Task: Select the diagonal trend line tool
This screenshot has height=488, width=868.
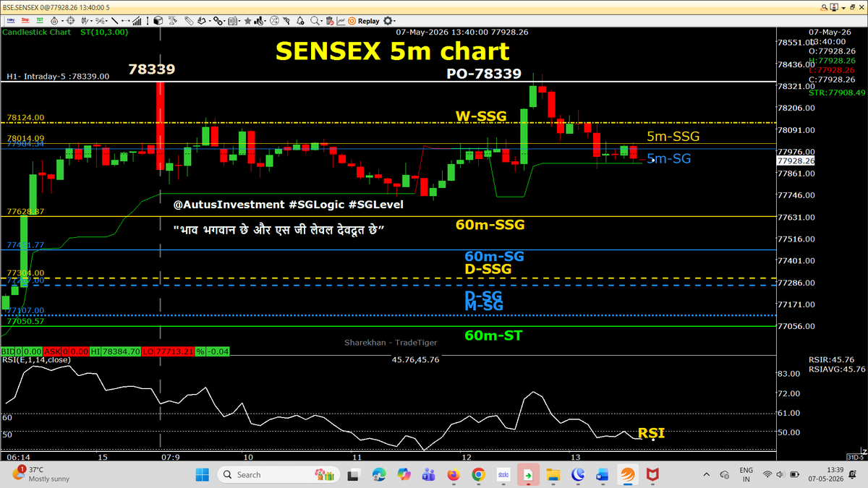Action: [114, 21]
